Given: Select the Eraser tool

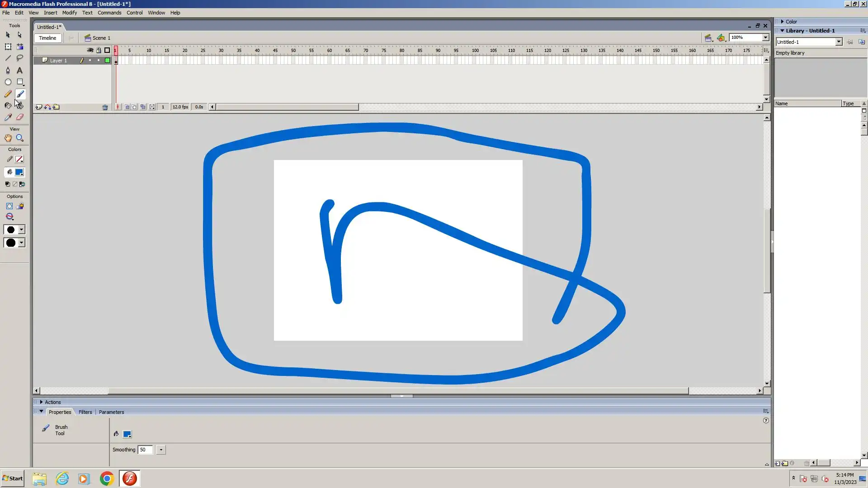Looking at the screenshot, I should tap(19, 117).
